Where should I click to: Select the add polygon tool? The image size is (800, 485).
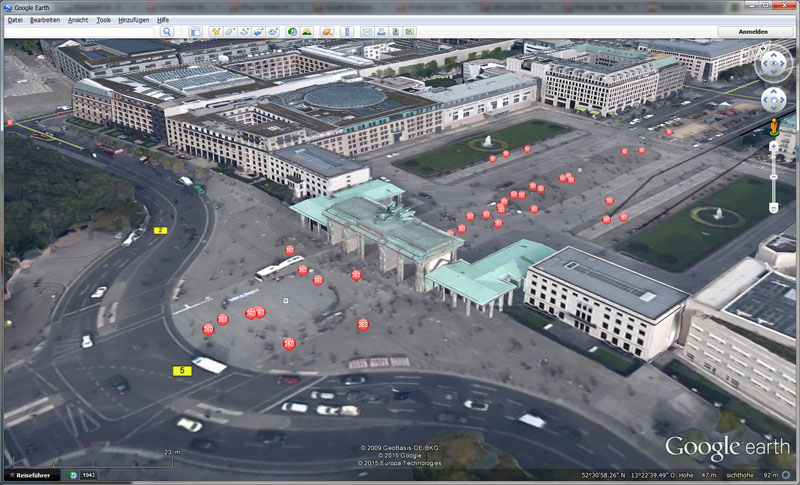230,32
